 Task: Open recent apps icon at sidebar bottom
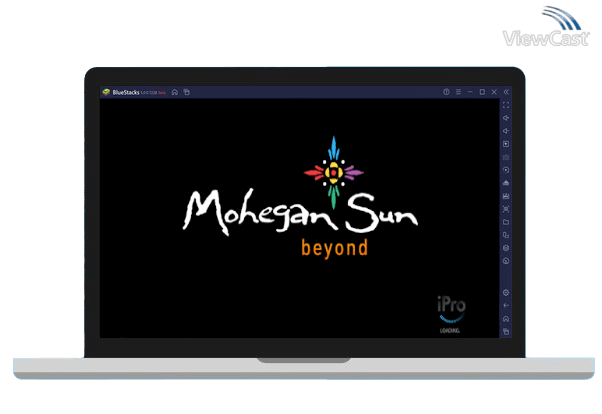pyautogui.click(x=506, y=332)
